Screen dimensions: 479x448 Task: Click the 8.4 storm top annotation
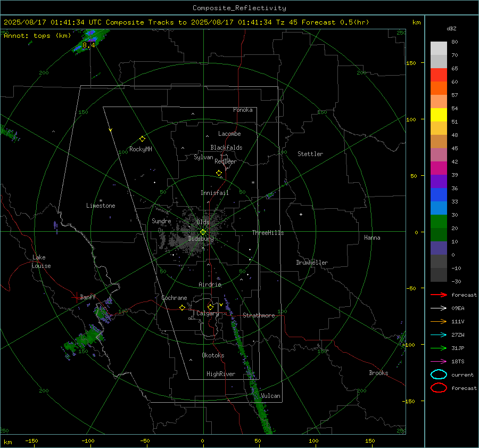point(88,45)
